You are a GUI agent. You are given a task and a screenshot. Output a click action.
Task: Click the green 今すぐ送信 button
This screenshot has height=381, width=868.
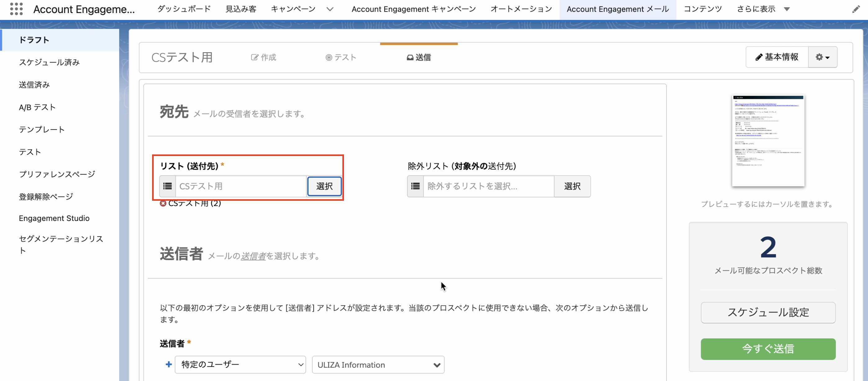point(768,349)
